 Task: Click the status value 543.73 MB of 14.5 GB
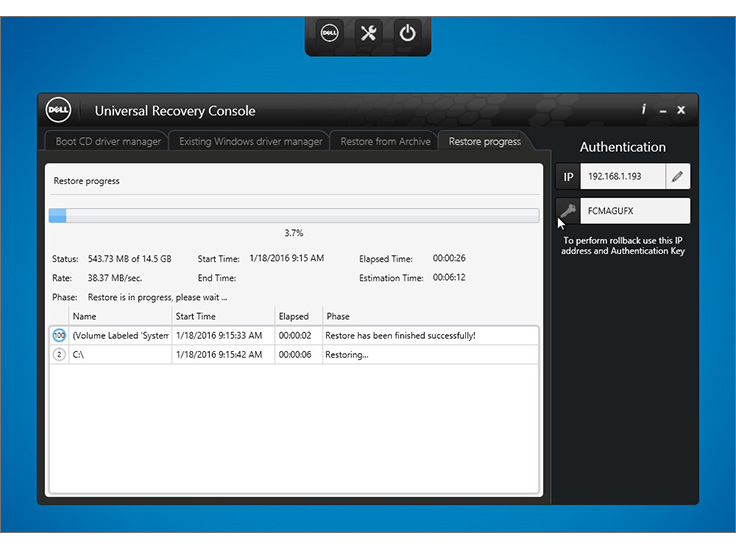point(130,259)
